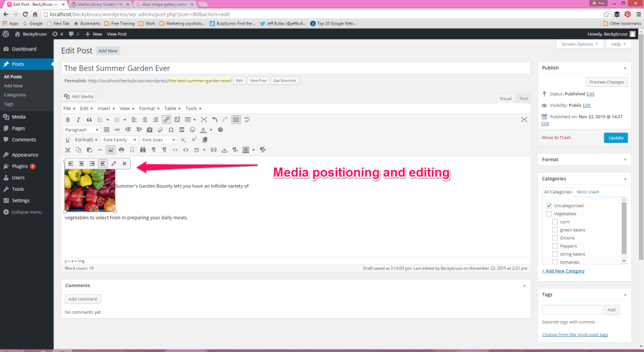This screenshot has height=352, width=644.
Task: Click the Update button
Action: [x=616, y=138]
